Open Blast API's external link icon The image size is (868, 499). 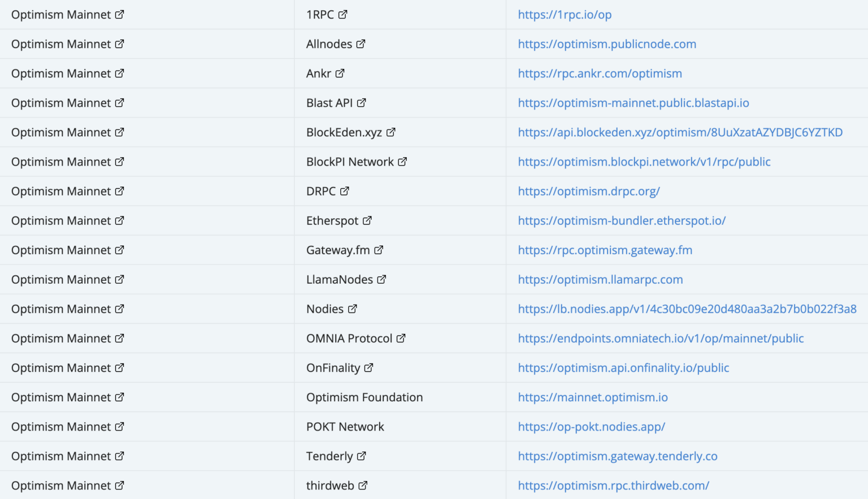[x=362, y=102]
